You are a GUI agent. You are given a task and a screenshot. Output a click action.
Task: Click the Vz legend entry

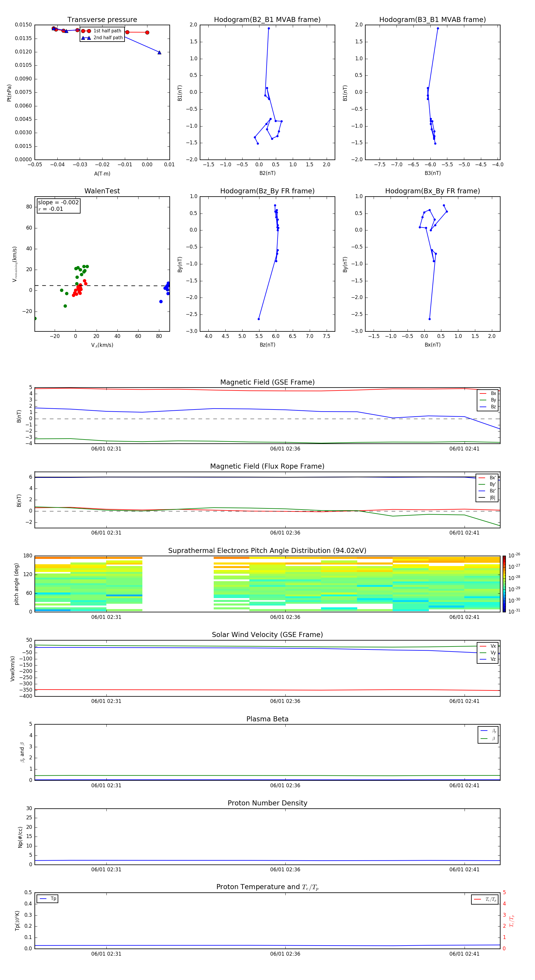(488, 659)
